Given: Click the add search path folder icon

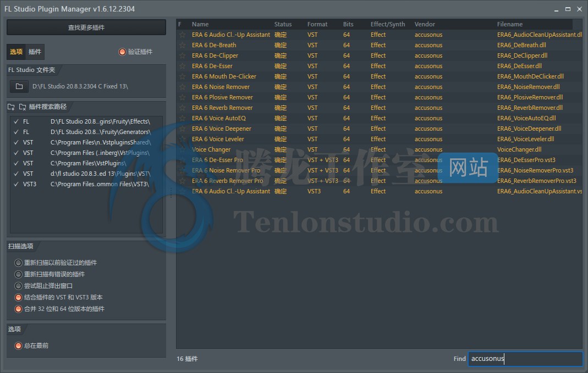Looking at the screenshot, I should tap(11, 107).
